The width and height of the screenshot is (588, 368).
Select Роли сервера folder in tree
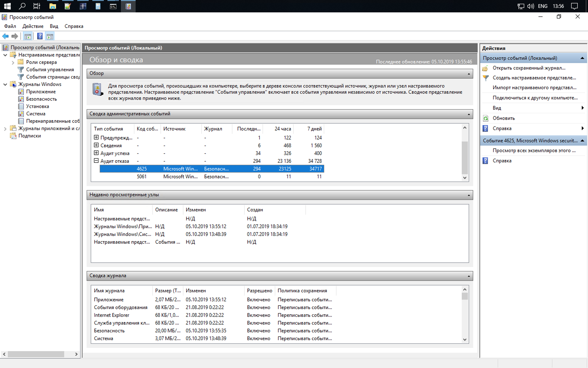(41, 62)
